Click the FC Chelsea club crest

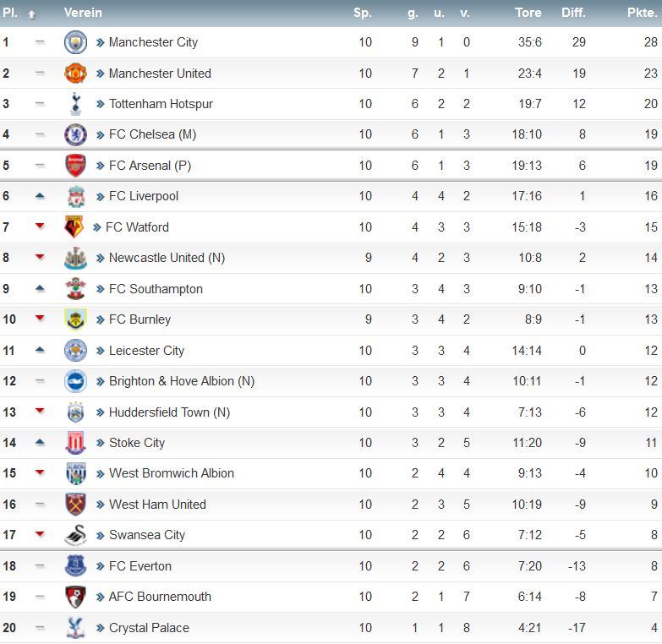point(75,134)
